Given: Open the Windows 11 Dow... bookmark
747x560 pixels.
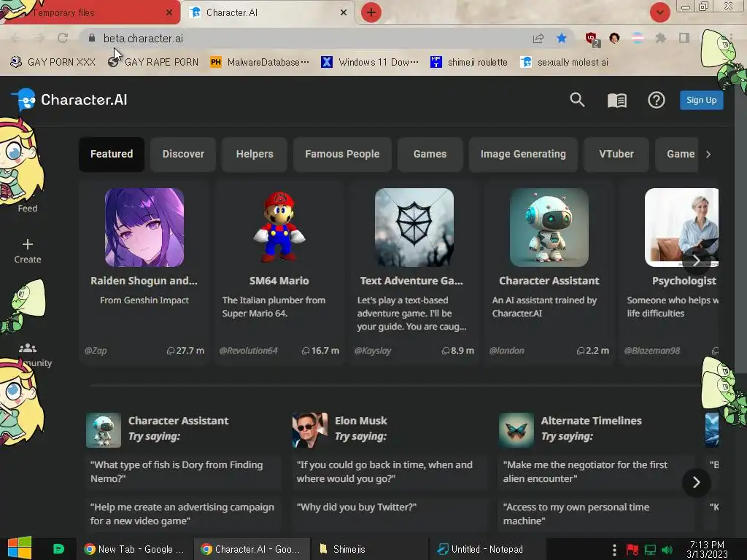Looking at the screenshot, I should tap(370, 62).
